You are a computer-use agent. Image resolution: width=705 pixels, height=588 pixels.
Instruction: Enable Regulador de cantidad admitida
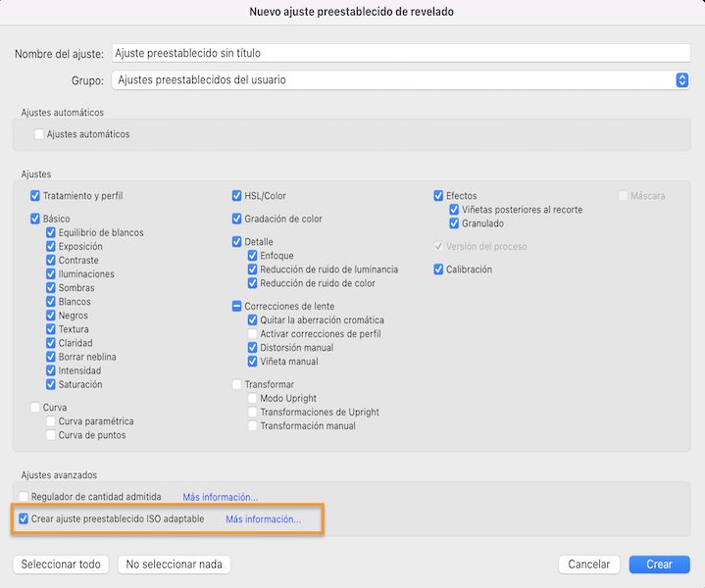tap(25, 498)
